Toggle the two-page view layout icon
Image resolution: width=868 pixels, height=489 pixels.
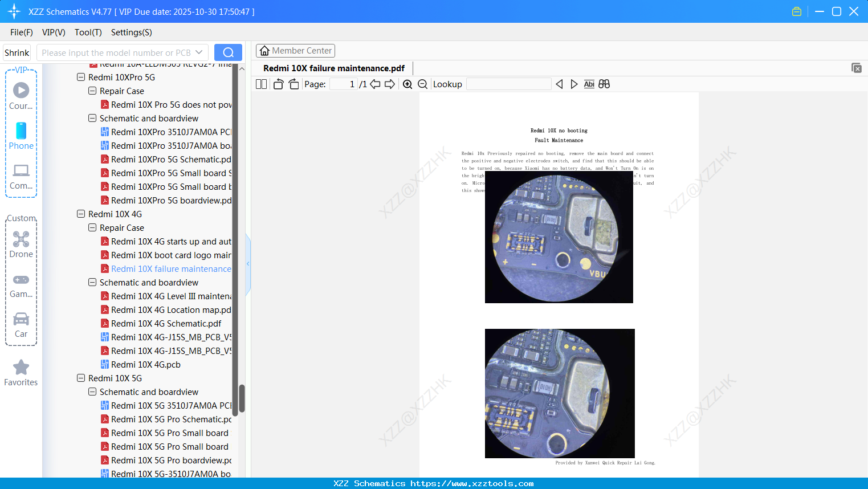(262, 84)
